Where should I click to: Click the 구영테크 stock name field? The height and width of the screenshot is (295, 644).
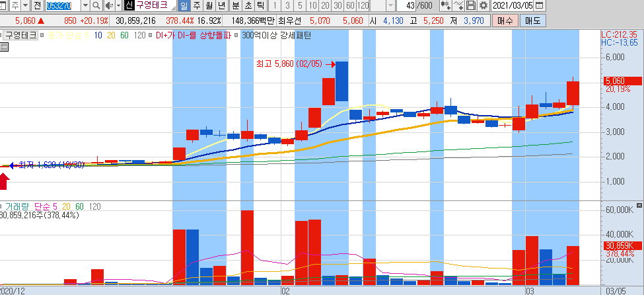(155, 6)
